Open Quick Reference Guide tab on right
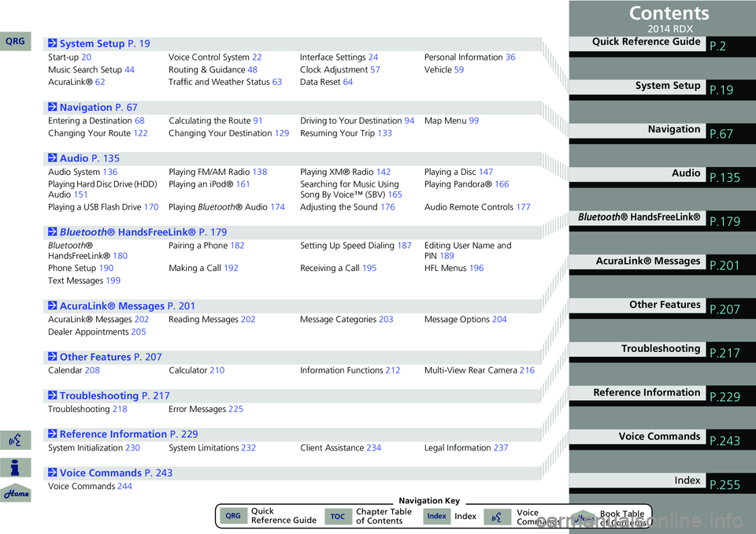Screen dimensions: 756x534 662,46
